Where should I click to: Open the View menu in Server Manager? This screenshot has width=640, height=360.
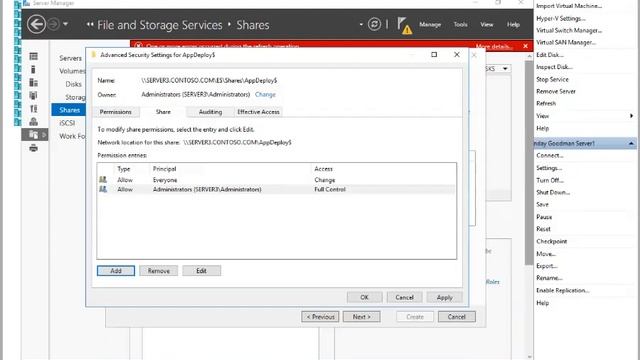click(x=486, y=24)
